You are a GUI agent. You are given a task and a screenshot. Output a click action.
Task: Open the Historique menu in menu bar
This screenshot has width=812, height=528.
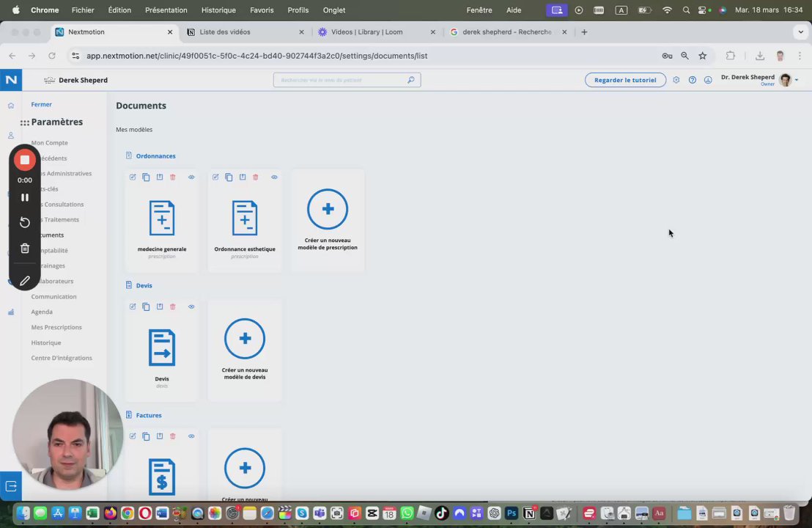(x=218, y=10)
